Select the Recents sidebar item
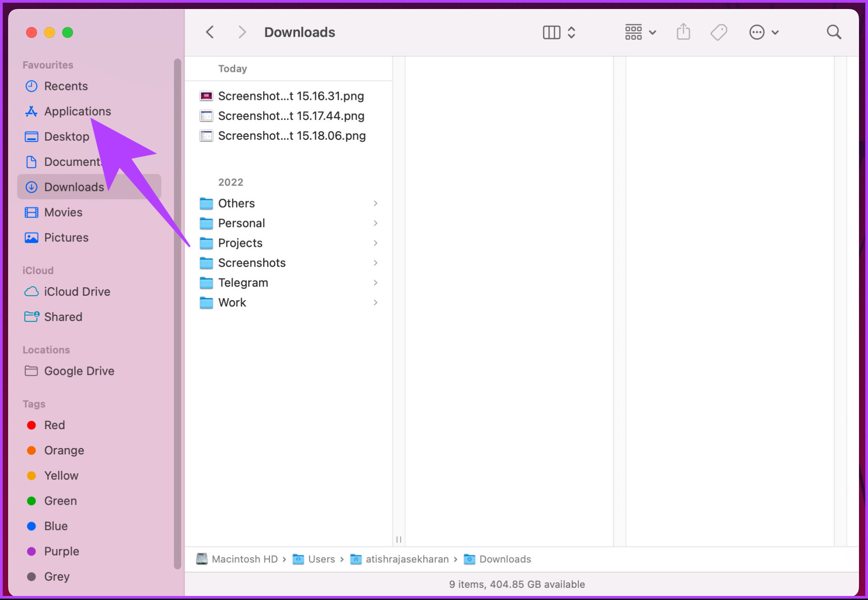This screenshot has width=868, height=600. (x=66, y=86)
